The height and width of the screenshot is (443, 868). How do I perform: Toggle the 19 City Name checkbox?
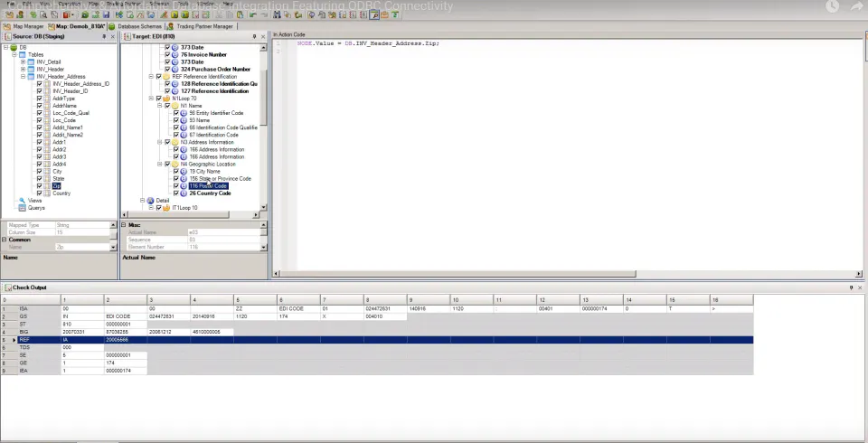tap(176, 172)
